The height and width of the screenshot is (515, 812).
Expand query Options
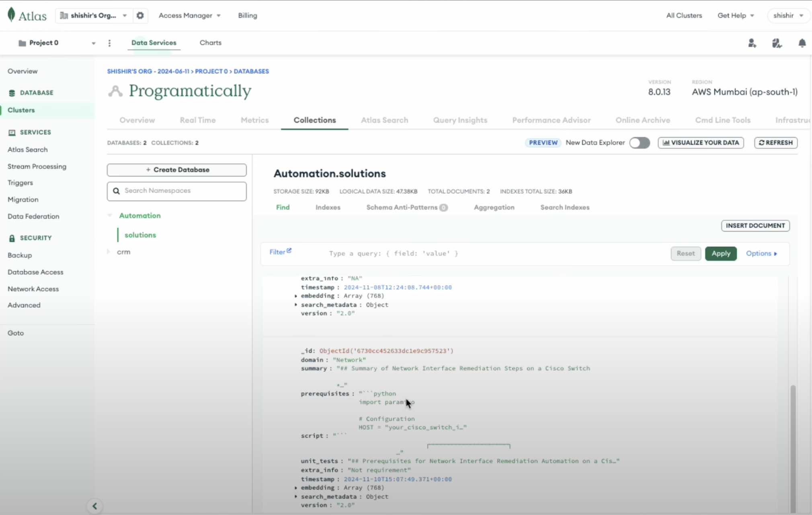[761, 253]
